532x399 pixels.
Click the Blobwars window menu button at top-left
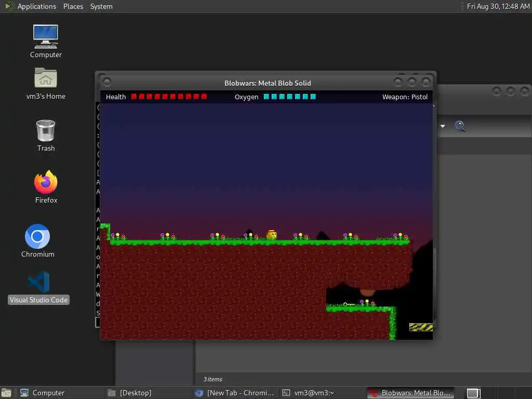pos(107,82)
